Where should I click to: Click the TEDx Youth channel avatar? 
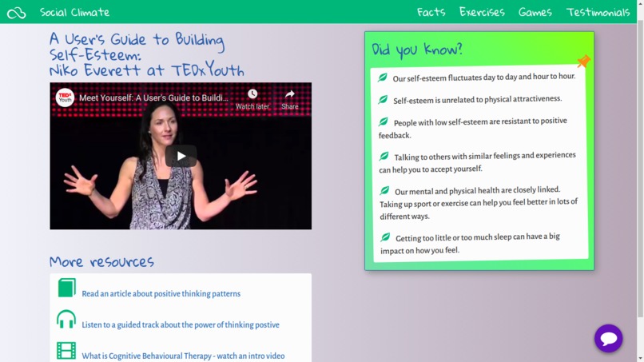tap(65, 97)
